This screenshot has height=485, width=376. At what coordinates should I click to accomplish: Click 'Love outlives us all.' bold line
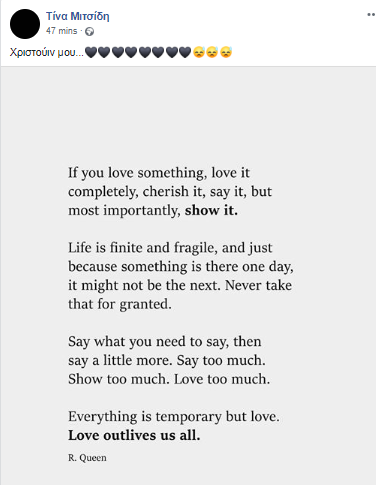[134, 435]
